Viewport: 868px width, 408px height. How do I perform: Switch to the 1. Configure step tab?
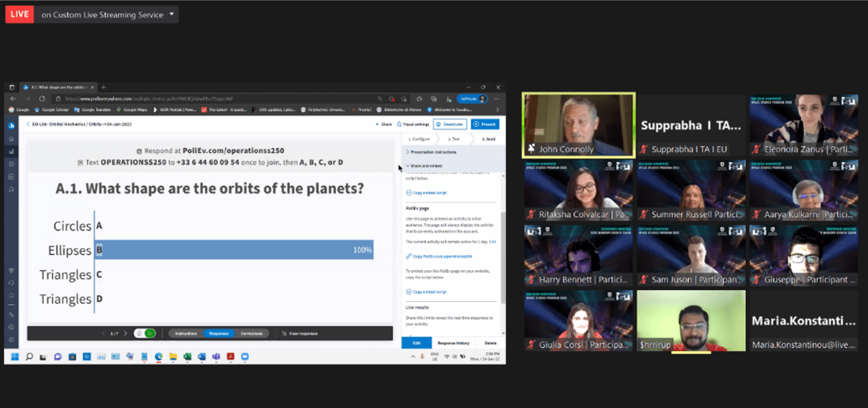pos(419,139)
